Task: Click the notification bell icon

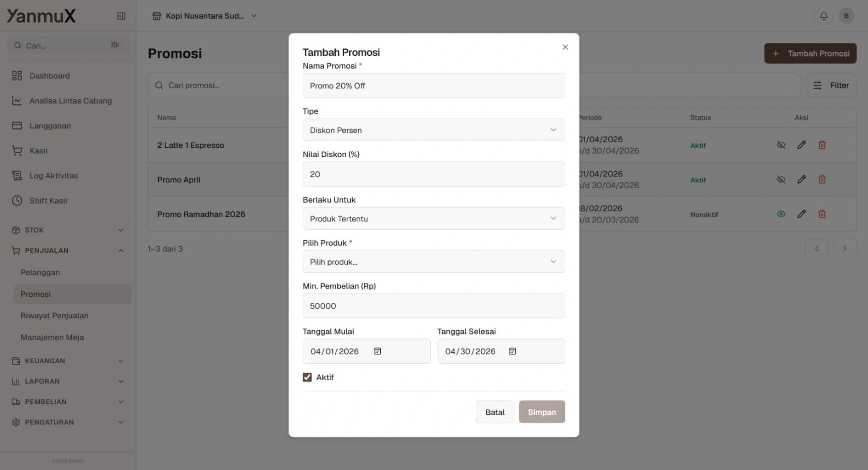Action: pyautogui.click(x=823, y=16)
